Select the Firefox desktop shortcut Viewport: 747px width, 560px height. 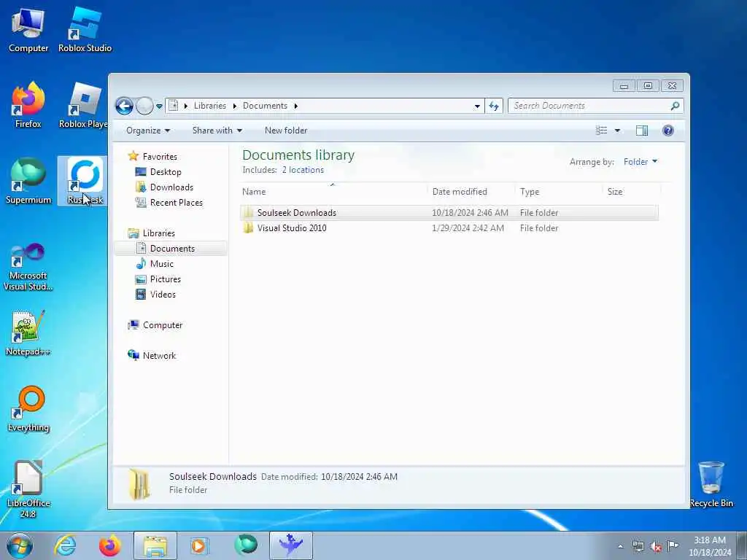(28, 105)
